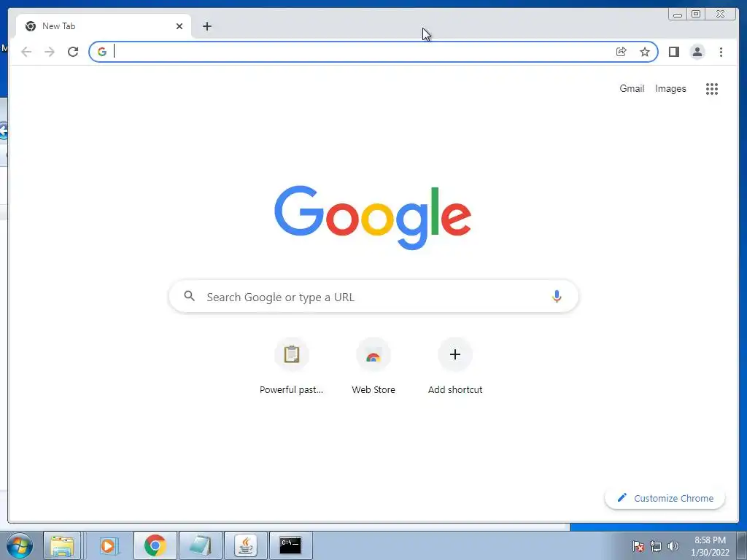Open the profile avatar menu
Viewport: 747px width, 560px height.
coord(697,52)
